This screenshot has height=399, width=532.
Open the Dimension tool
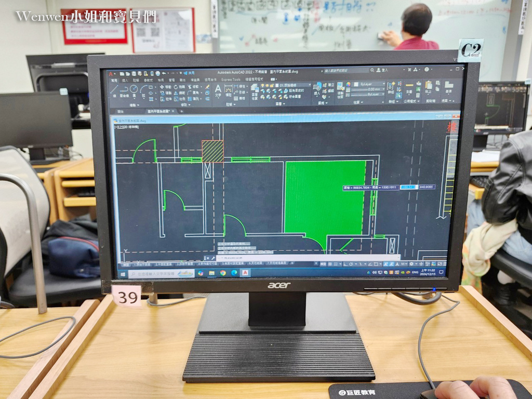[229, 91]
